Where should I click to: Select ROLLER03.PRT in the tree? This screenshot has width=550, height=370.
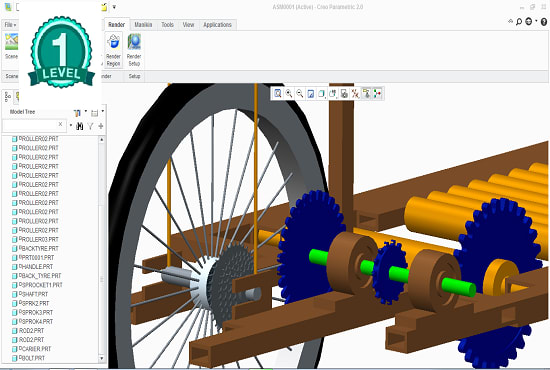39,239
